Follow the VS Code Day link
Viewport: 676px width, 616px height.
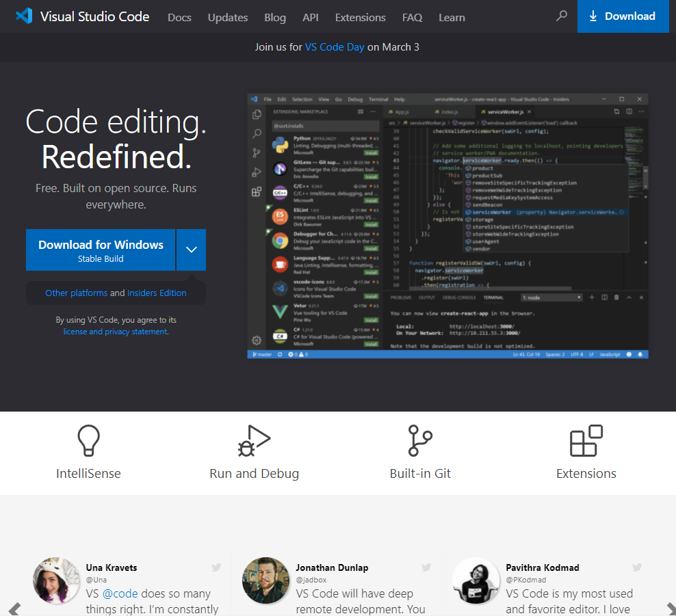pyautogui.click(x=335, y=47)
